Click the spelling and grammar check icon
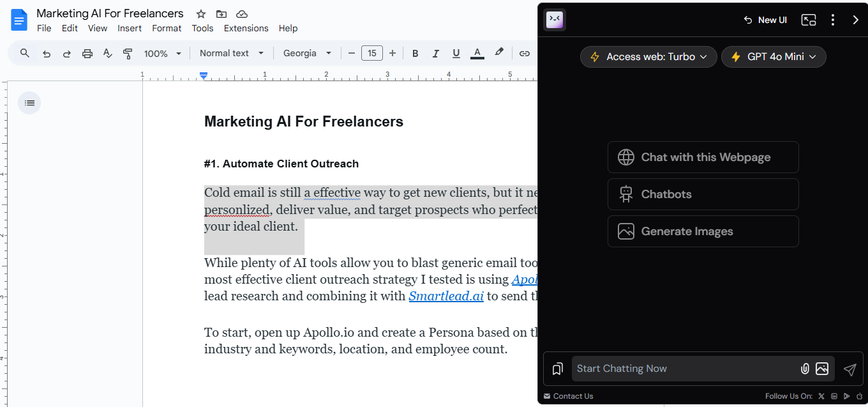 click(107, 54)
